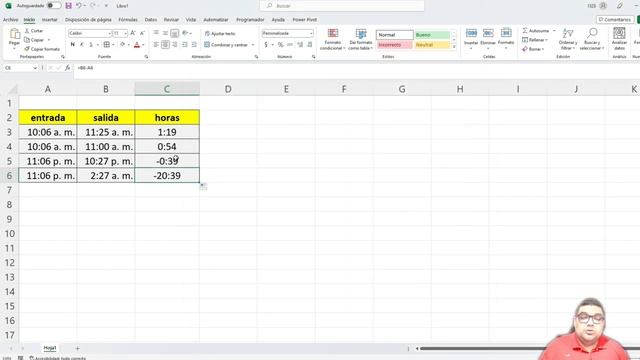Screen dimensions: 640x360
Task: Select the Hoja1 sheet tab
Action: point(50,348)
